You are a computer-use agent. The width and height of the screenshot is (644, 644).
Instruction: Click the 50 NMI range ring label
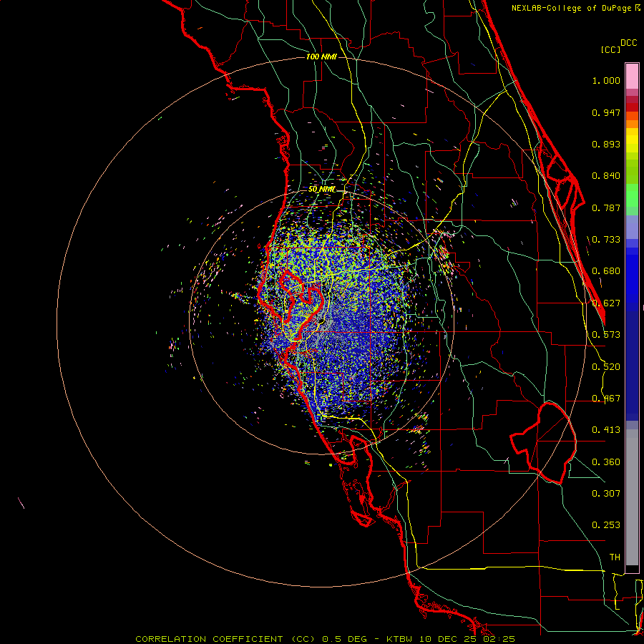[x=321, y=190]
